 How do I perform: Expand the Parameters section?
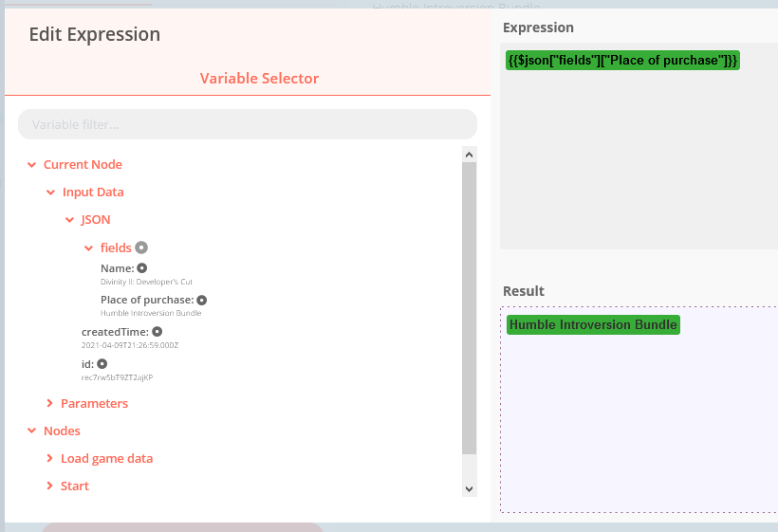[x=51, y=404]
